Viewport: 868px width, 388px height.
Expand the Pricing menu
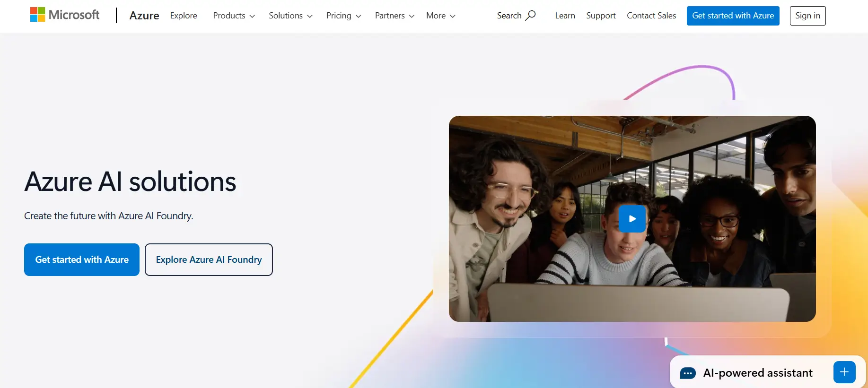[343, 16]
